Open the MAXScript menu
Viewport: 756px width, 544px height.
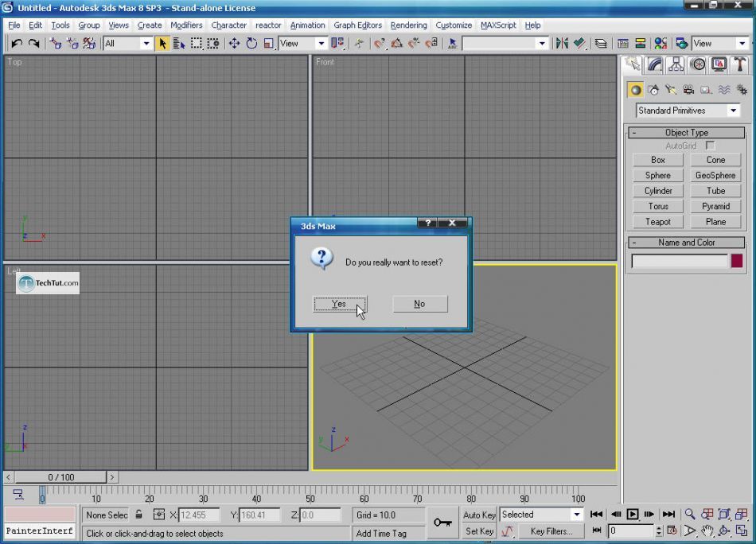point(498,25)
